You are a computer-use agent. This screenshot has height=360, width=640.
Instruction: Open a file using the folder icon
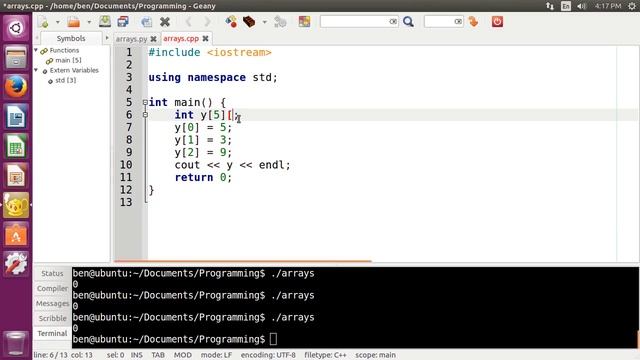click(x=74, y=22)
